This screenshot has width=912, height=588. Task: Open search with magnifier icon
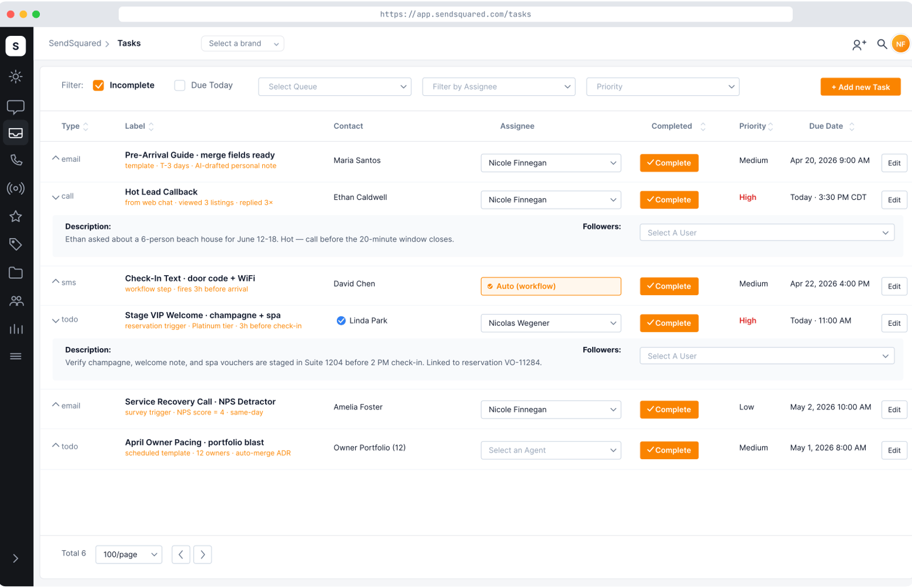(x=882, y=44)
